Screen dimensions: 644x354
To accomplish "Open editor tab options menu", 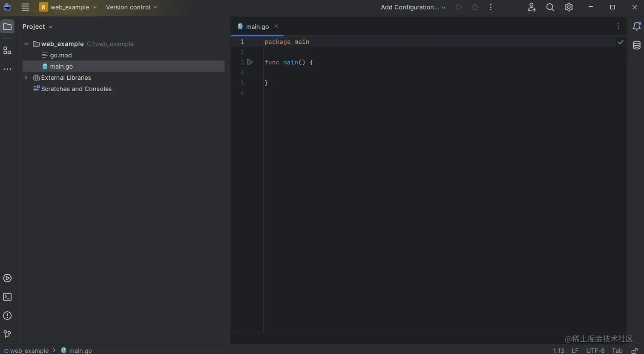I will 618,26.
